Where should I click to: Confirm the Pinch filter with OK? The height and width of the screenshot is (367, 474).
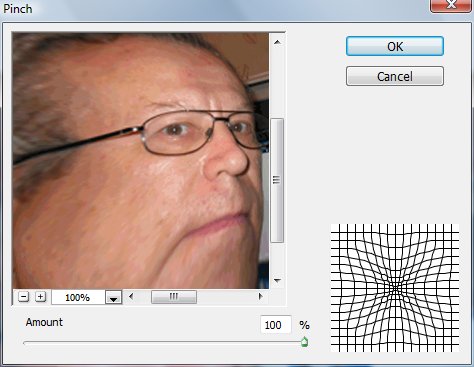[x=395, y=46]
